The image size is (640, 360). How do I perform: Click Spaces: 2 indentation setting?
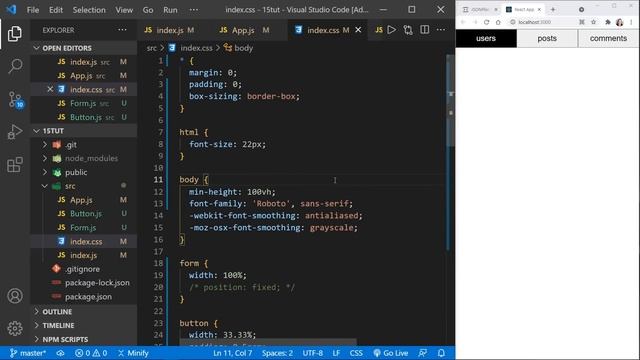(277, 353)
